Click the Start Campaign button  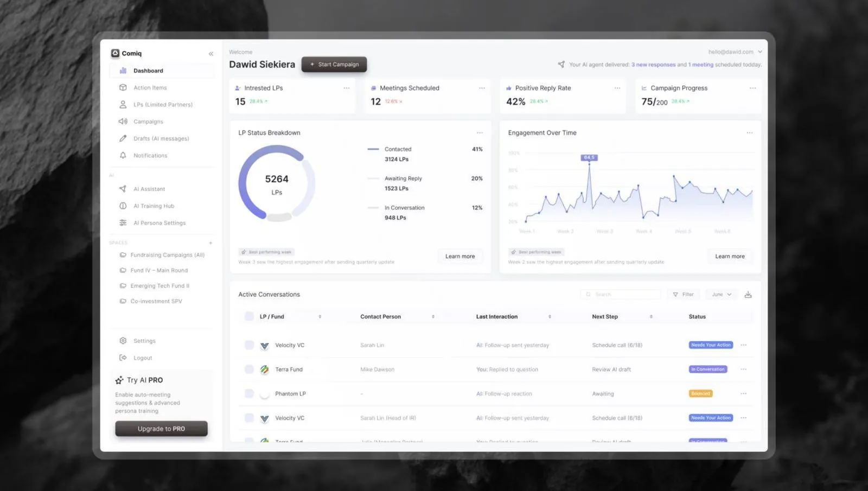pyautogui.click(x=334, y=65)
